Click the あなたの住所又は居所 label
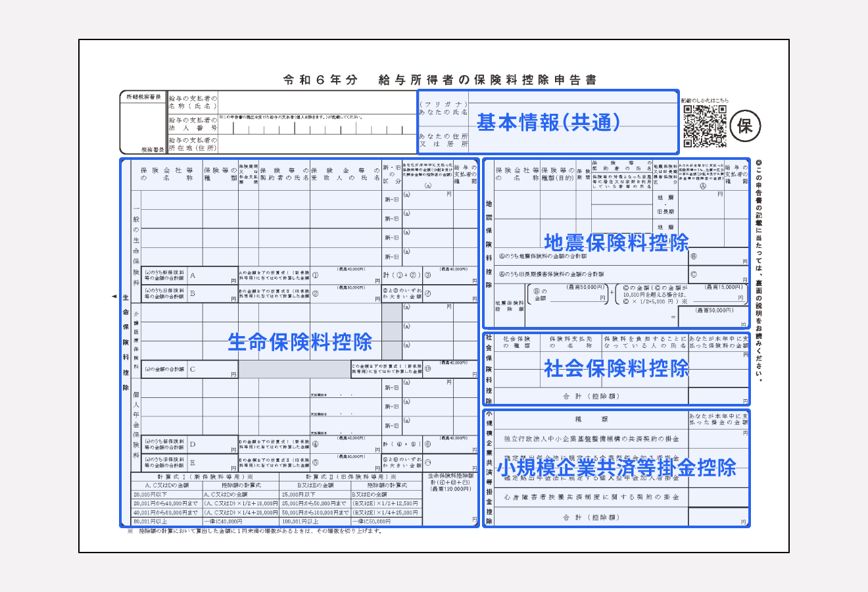This screenshot has width=868, height=592. tap(443, 140)
